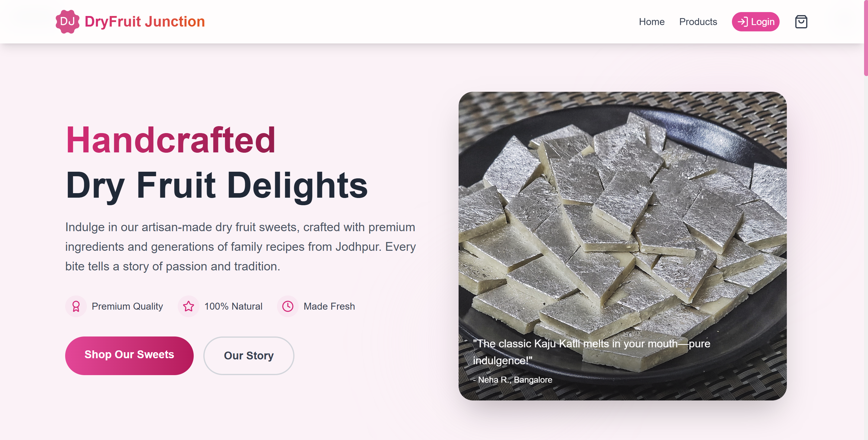The height and width of the screenshot is (440, 868).
Task: Click the star icon beside 100% Natural
Action: (188, 306)
